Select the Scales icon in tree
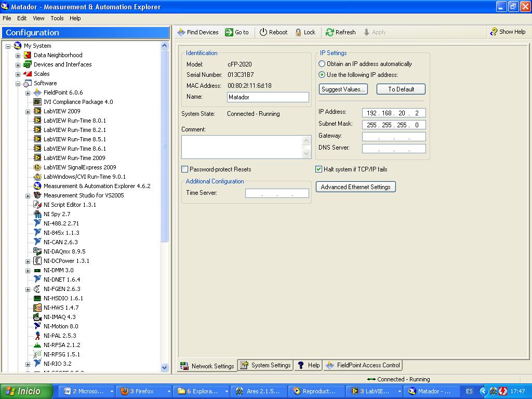The height and width of the screenshot is (399, 532). pyautogui.click(x=28, y=74)
